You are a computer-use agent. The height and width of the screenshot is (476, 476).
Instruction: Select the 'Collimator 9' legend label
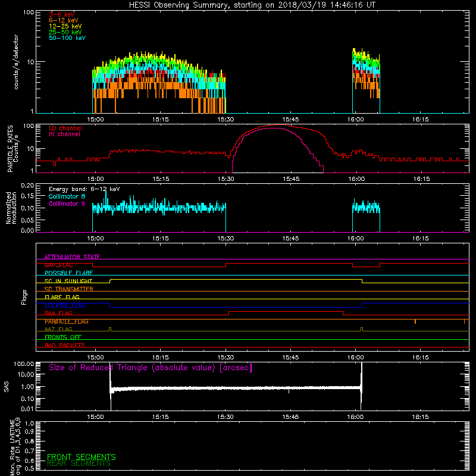pyautogui.click(x=67, y=203)
